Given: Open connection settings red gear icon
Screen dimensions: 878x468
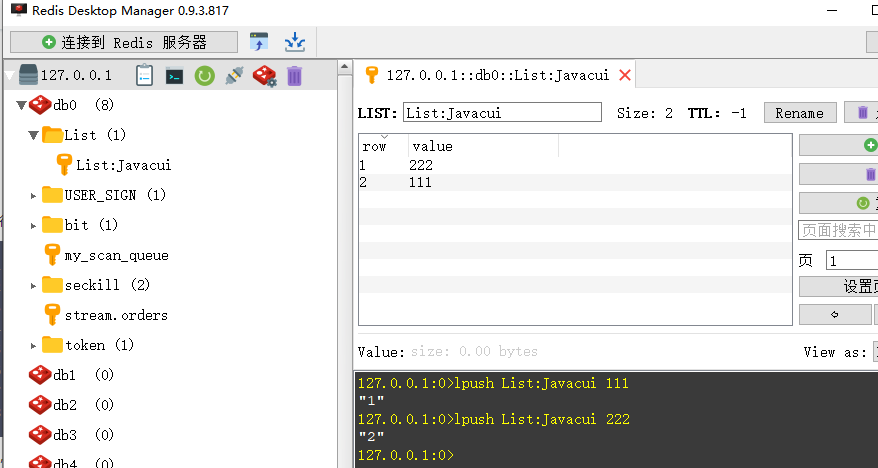Looking at the screenshot, I should [x=264, y=75].
